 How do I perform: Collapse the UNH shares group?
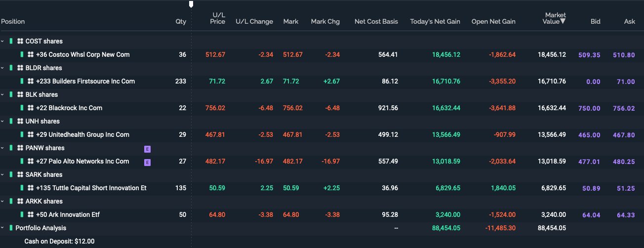(2, 121)
